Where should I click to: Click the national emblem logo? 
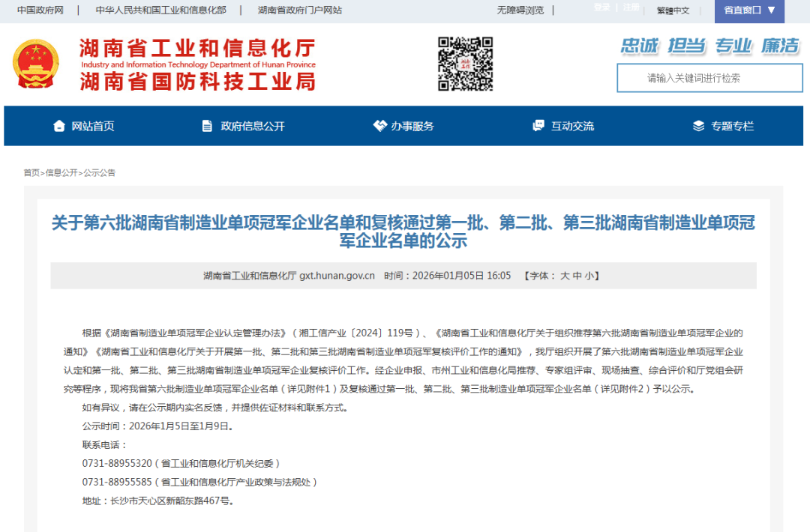click(34, 64)
